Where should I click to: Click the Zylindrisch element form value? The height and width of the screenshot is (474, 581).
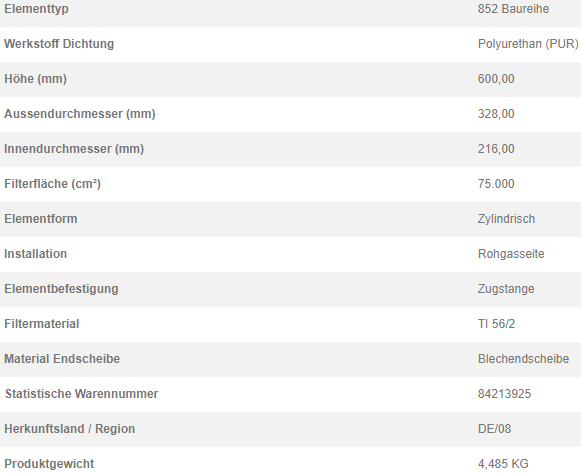tap(506, 219)
